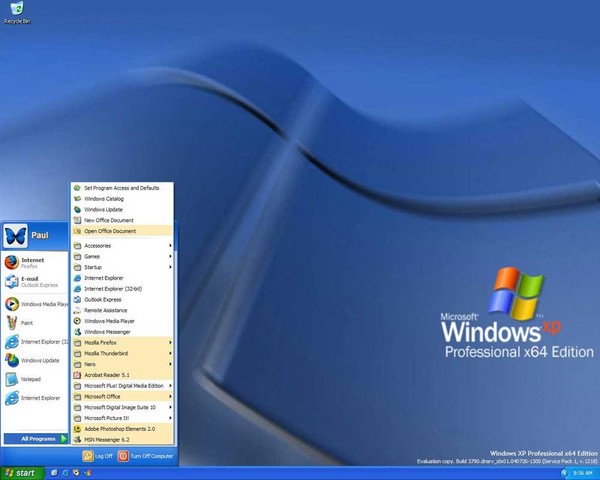The width and height of the screenshot is (600, 480).
Task: Launch Paint from the Start menu
Action: click(36, 323)
